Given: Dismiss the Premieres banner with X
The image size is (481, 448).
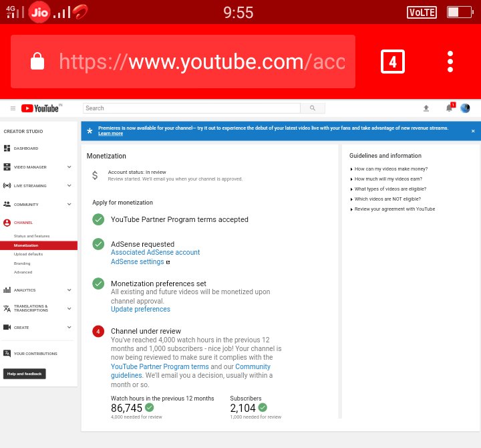Looking at the screenshot, I should [473, 131].
